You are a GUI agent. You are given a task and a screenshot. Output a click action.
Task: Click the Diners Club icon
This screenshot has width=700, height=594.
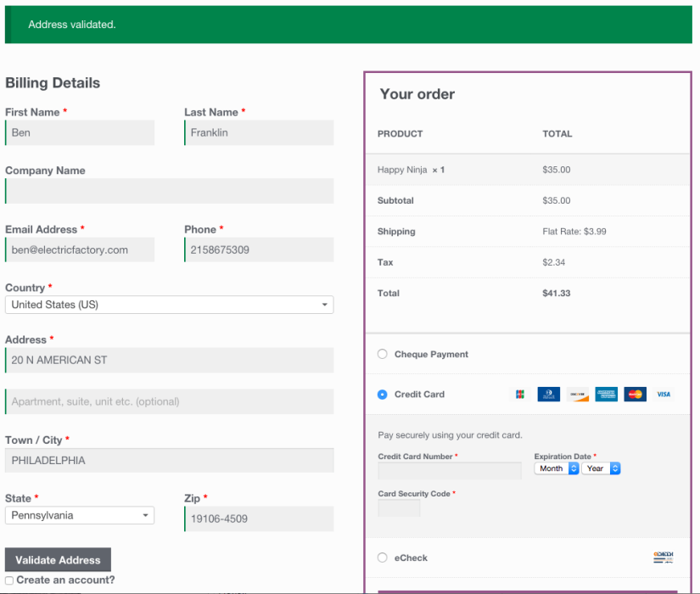tap(548, 394)
